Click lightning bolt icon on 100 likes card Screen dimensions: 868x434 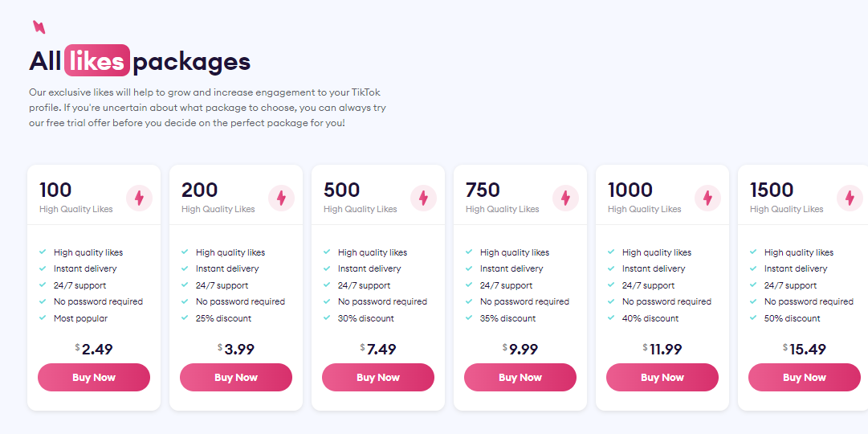pos(139,198)
